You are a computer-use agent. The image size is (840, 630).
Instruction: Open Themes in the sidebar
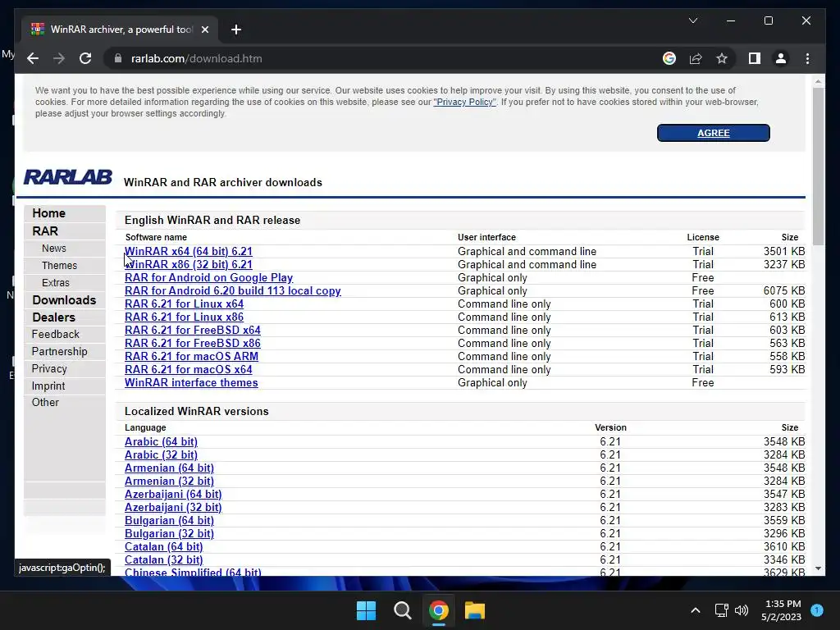coord(59,266)
